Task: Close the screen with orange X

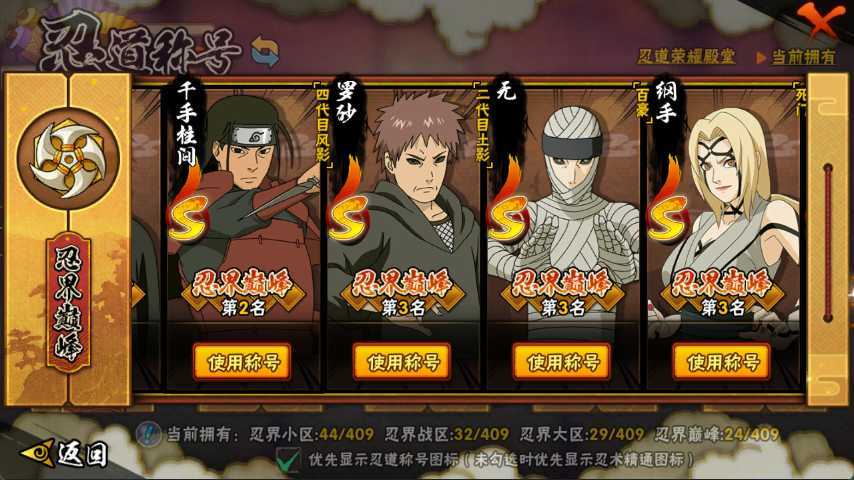Action: (821, 20)
